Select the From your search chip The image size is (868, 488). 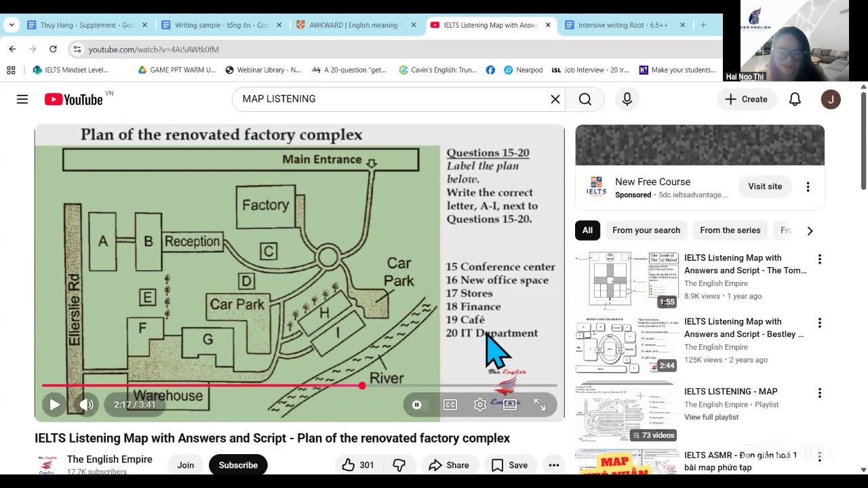click(x=646, y=230)
